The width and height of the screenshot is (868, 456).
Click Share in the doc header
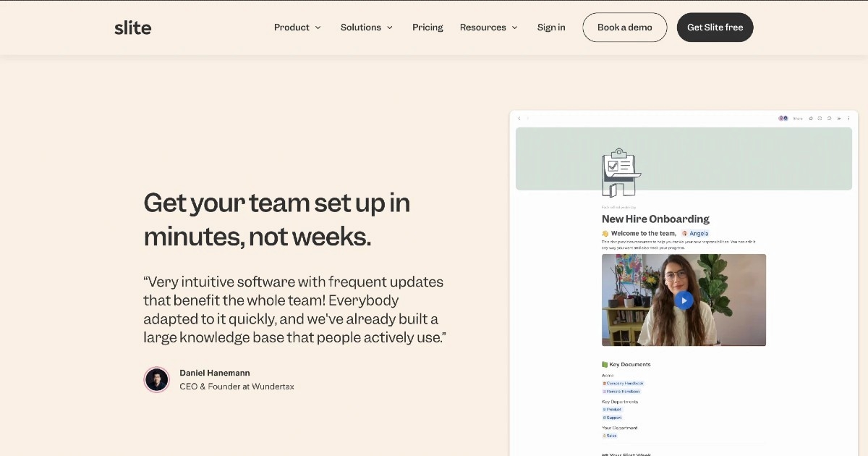click(x=798, y=119)
